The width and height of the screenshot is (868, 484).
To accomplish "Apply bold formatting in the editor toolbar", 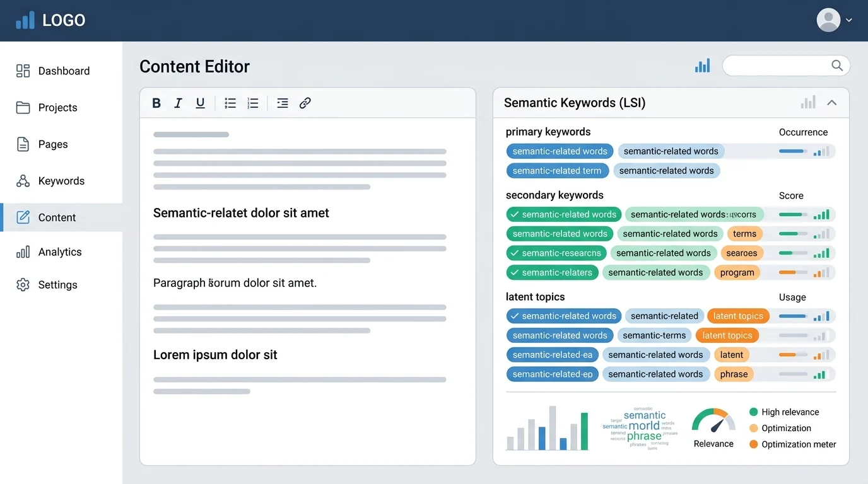I will pyautogui.click(x=156, y=103).
